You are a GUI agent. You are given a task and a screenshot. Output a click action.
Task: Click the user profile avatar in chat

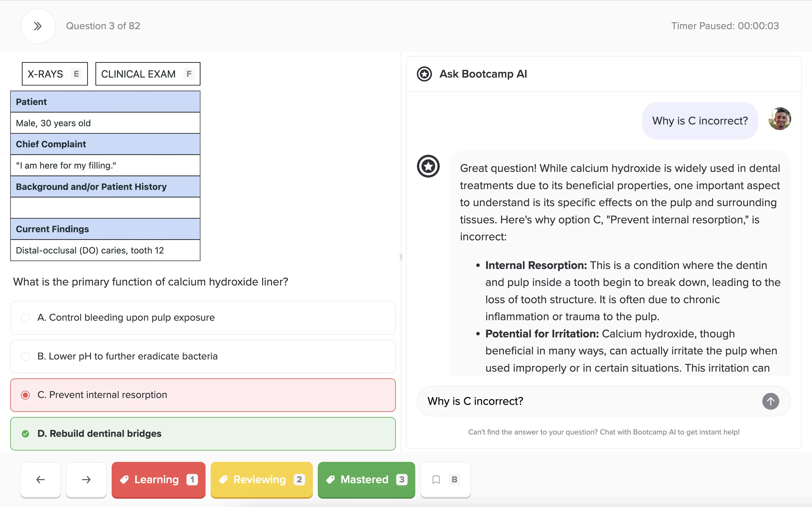pos(780,119)
